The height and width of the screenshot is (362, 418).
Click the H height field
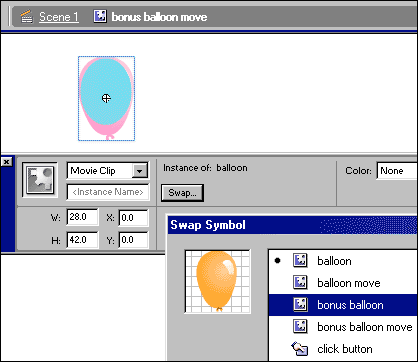(x=82, y=240)
